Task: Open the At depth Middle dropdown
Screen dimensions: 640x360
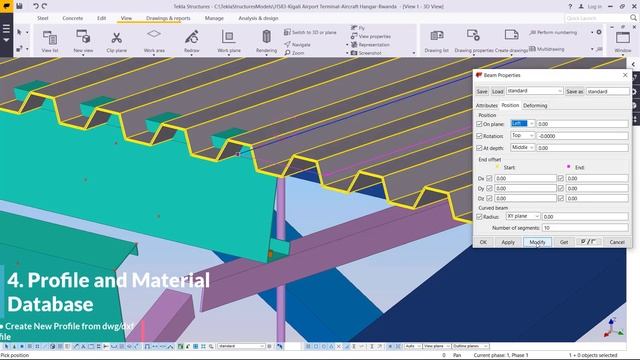Action: (522, 147)
